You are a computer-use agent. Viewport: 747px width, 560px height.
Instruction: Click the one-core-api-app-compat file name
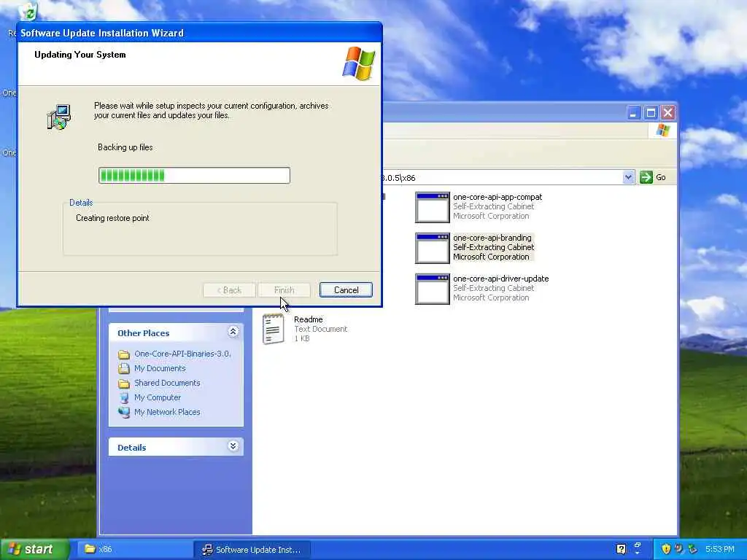(x=498, y=197)
